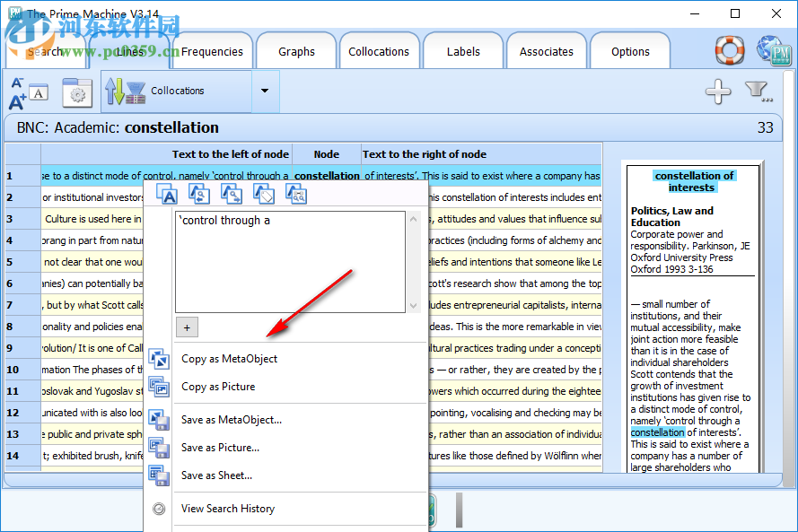Click the Save as Picture disk icon
Image resolution: width=798 pixels, height=532 pixels.
coord(159,448)
